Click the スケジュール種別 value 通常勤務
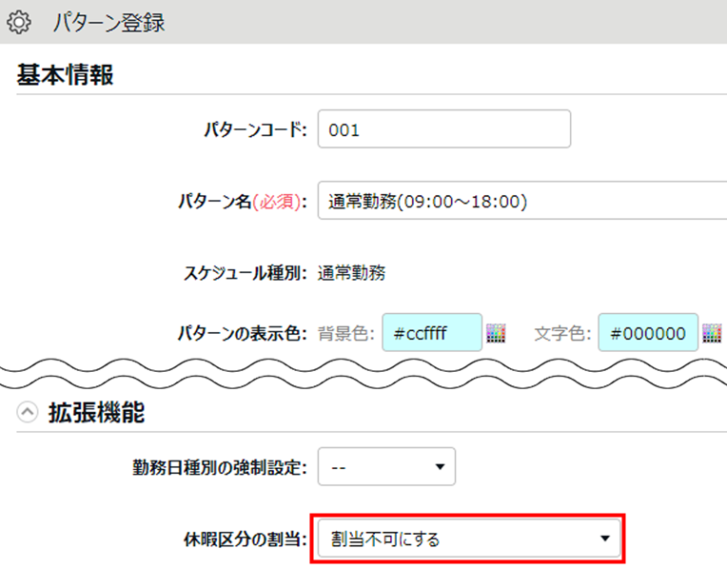 click(x=351, y=273)
